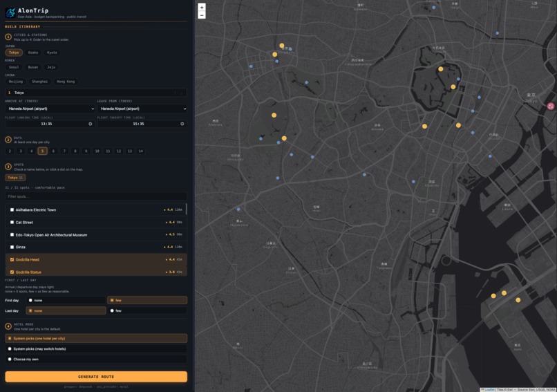This screenshot has width=557, height=392.
Task: Check Akihabara Electric Town spot
Action: [x=12, y=209]
